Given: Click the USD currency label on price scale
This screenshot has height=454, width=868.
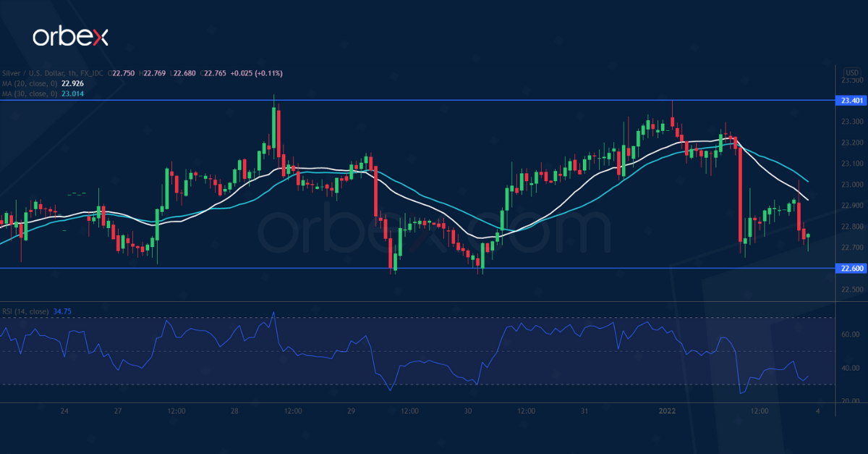Looking at the screenshot, I should tap(851, 72).
